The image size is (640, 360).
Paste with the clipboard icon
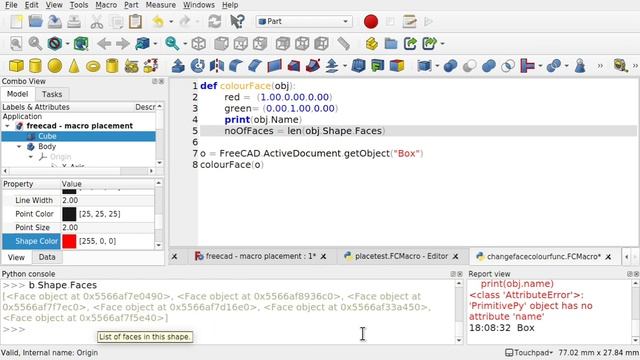coord(135,22)
